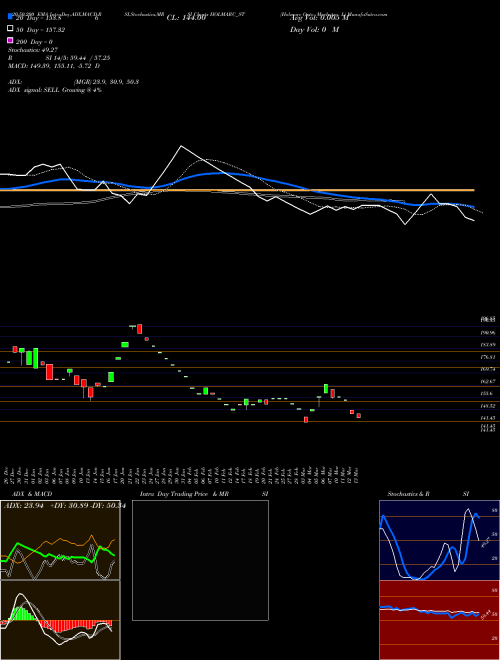
Task: Click the red RSI chart panel
Action: click(x=439, y=620)
